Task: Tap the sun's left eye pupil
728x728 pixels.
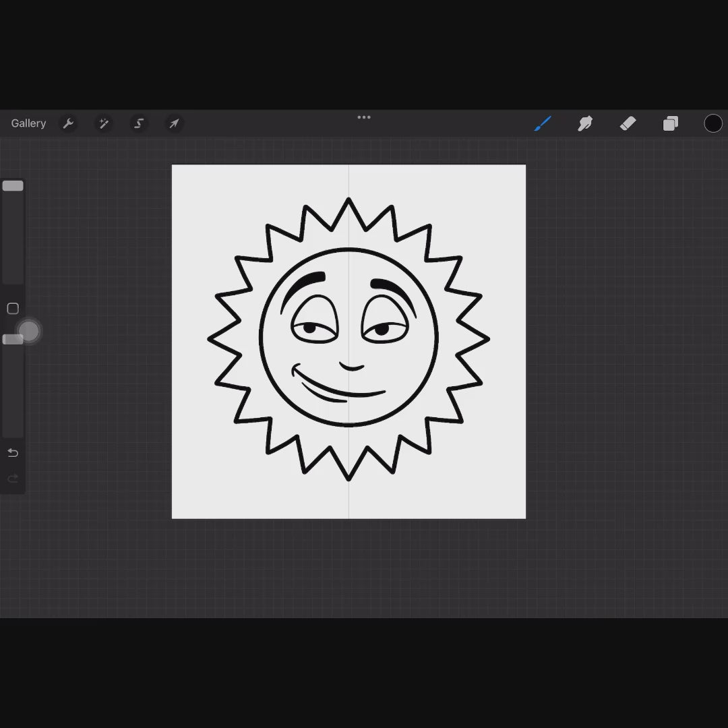Action: (x=309, y=329)
